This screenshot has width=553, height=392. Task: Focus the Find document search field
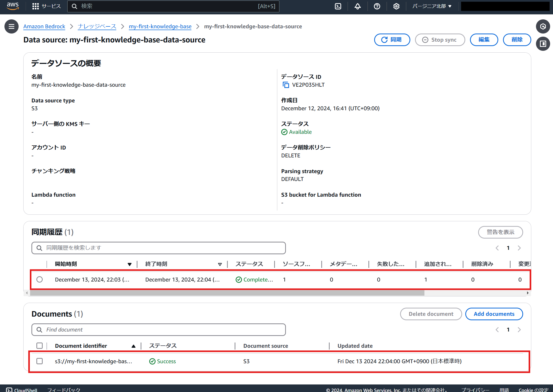point(158,330)
